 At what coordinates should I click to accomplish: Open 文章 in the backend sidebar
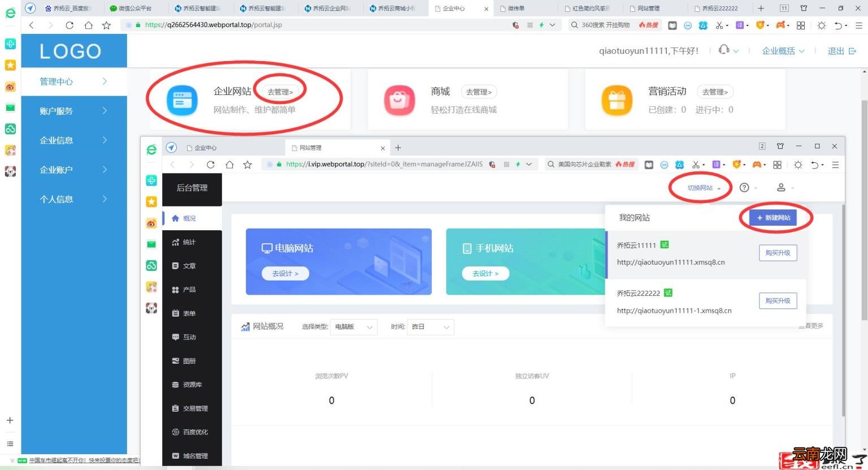coord(192,266)
